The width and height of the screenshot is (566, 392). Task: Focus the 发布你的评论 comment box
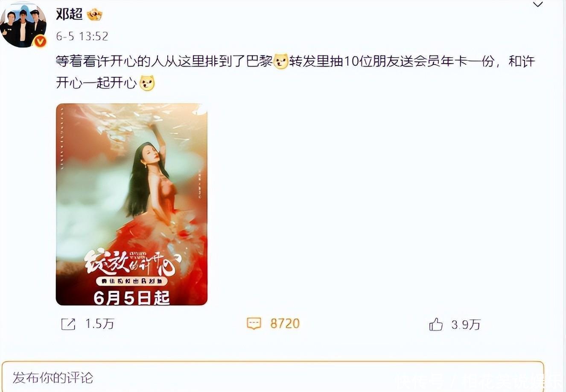click(x=273, y=377)
